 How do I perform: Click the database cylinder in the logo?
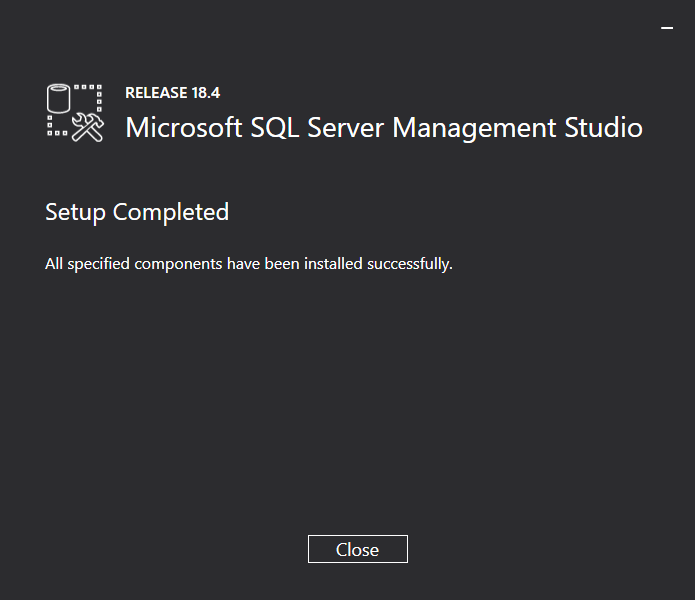60,100
